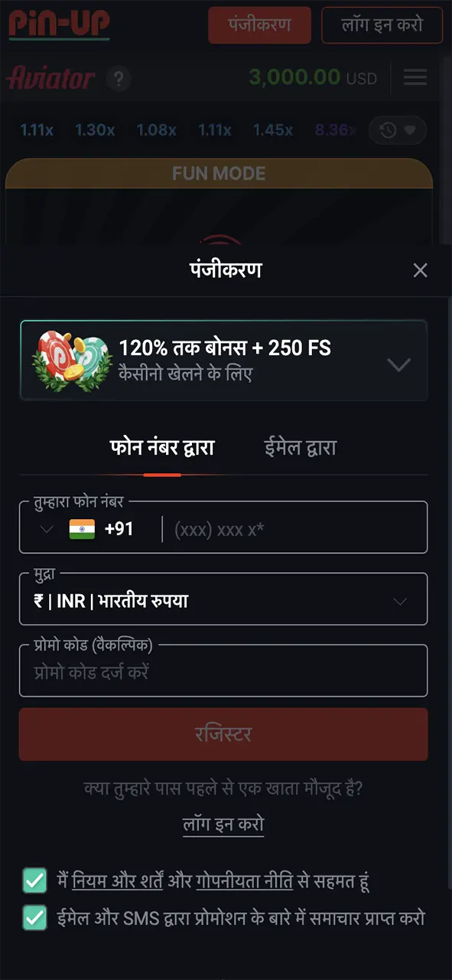This screenshot has height=980, width=452.
Task: Expand the 120% bonus banner chevron
Action: tap(399, 364)
